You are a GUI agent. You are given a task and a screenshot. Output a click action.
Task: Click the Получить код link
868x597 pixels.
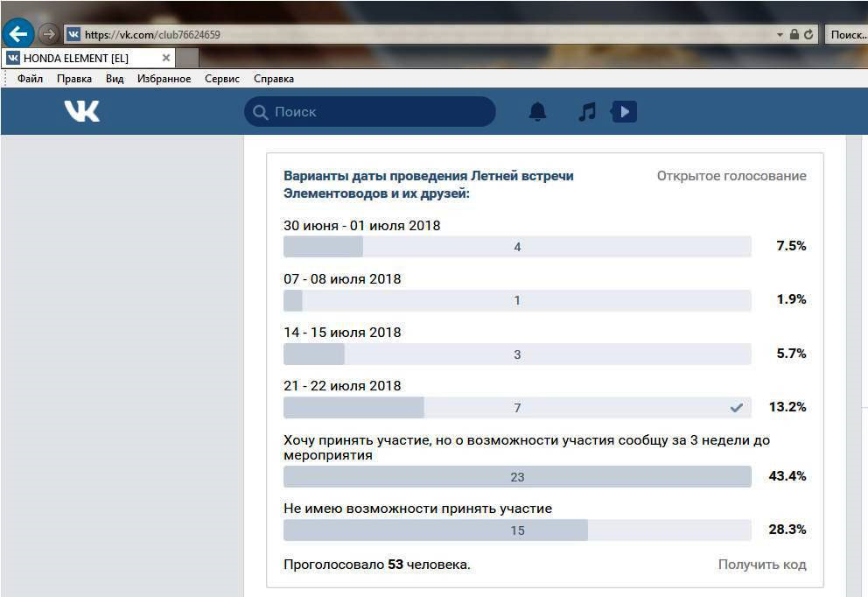pos(762,565)
